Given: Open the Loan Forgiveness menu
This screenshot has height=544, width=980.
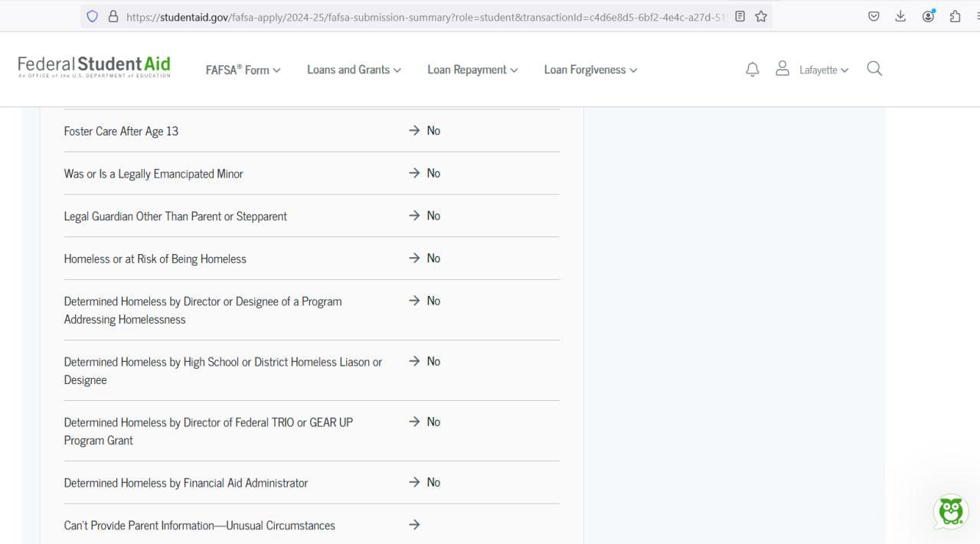Looking at the screenshot, I should pyautogui.click(x=590, y=70).
